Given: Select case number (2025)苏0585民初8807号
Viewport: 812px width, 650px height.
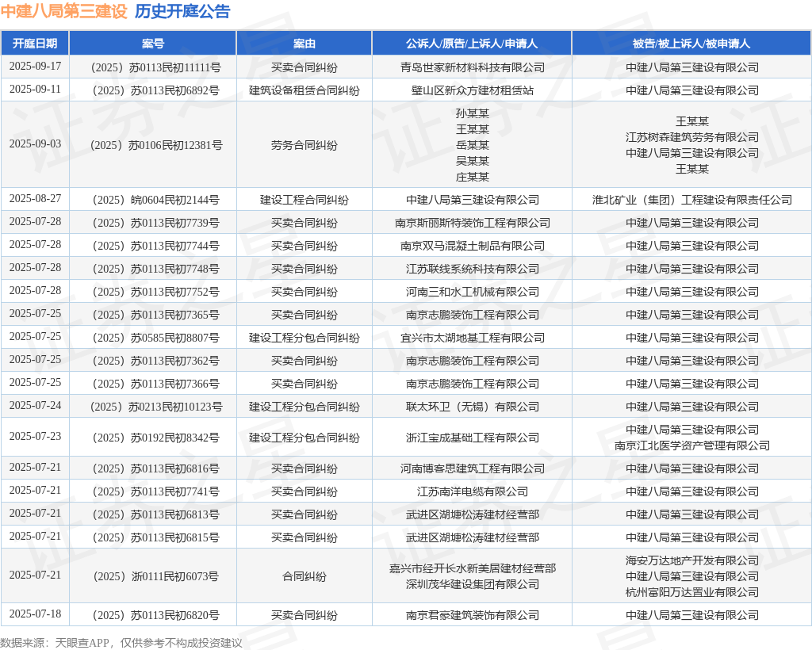Looking at the screenshot, I should 155,338.
